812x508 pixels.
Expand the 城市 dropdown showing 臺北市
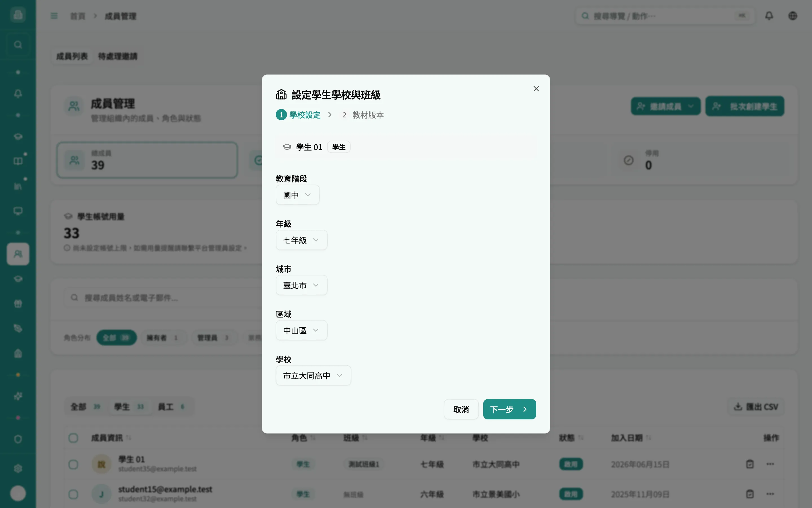(x=301, y=285)
